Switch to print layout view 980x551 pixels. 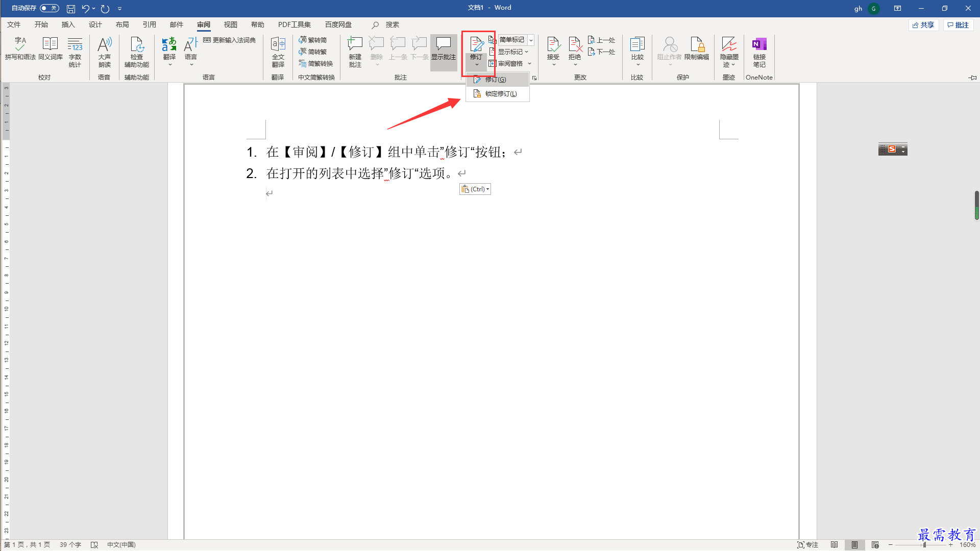click(x=854, y=545)
